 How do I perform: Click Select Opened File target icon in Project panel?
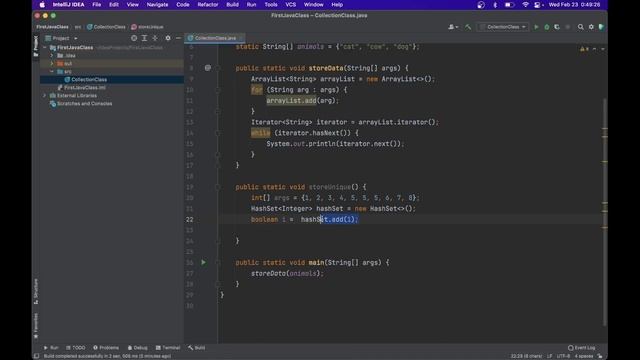click(x=134, y=38)
